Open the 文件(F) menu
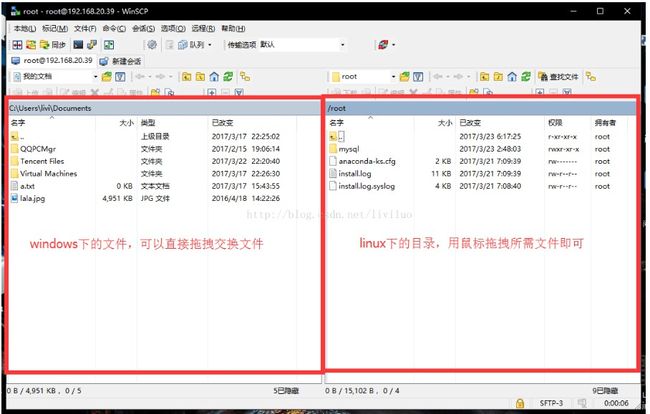This screenshot has width=650, height=414. 85,29
